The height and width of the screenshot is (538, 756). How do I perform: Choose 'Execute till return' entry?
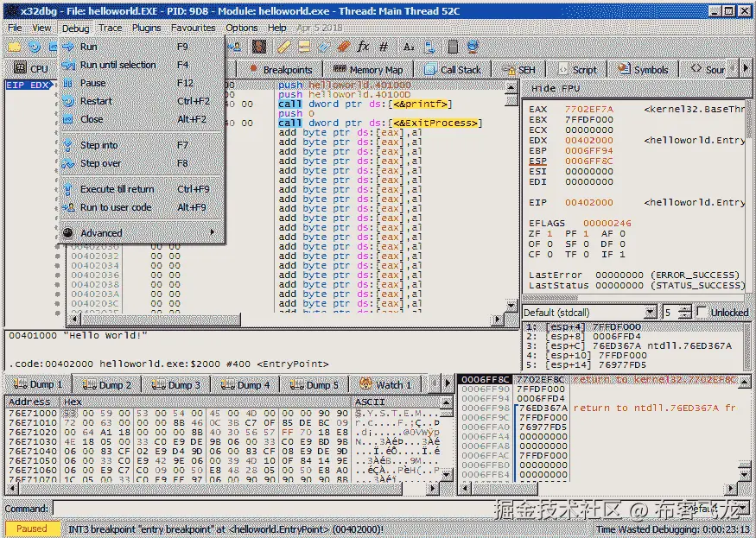tap(142, 189)
